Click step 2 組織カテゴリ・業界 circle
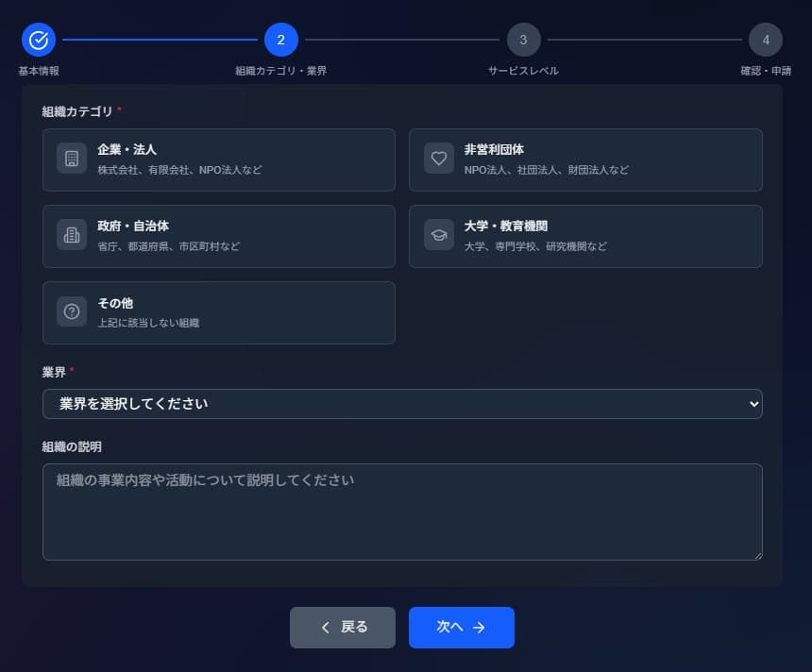The width and height of the screenshot is (812, 672). click(x=281, y=40)
